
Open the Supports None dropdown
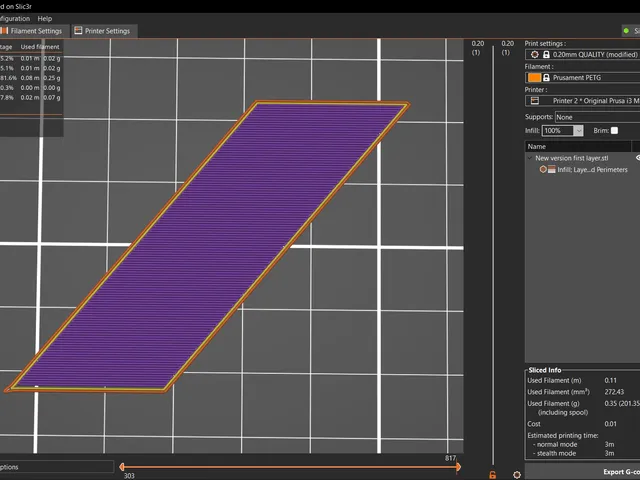(x=598, y=117)
